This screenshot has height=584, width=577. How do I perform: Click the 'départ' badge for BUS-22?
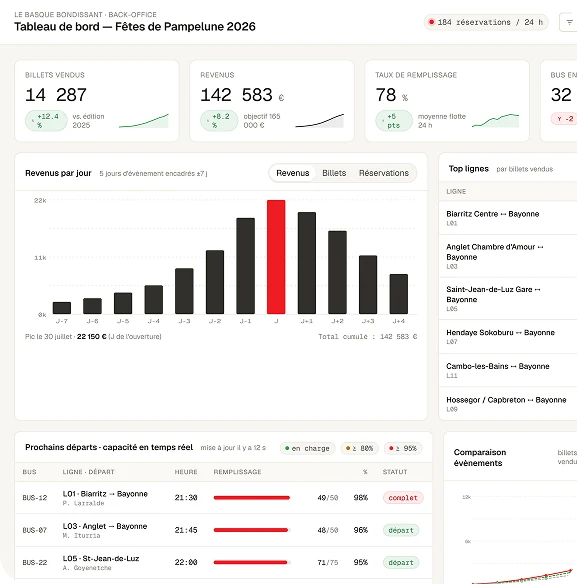point(401,562)
